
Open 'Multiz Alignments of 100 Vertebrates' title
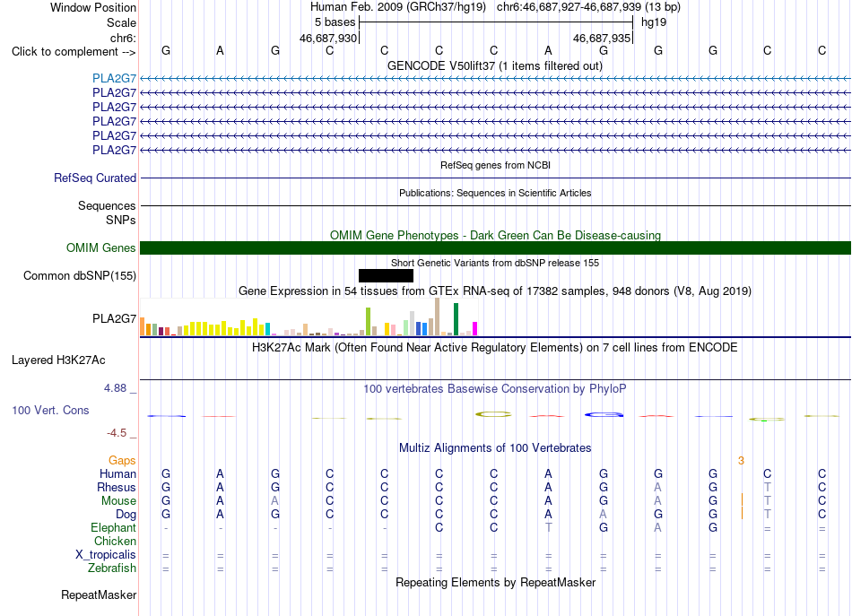pyautogui.click(x=495, y=448)
